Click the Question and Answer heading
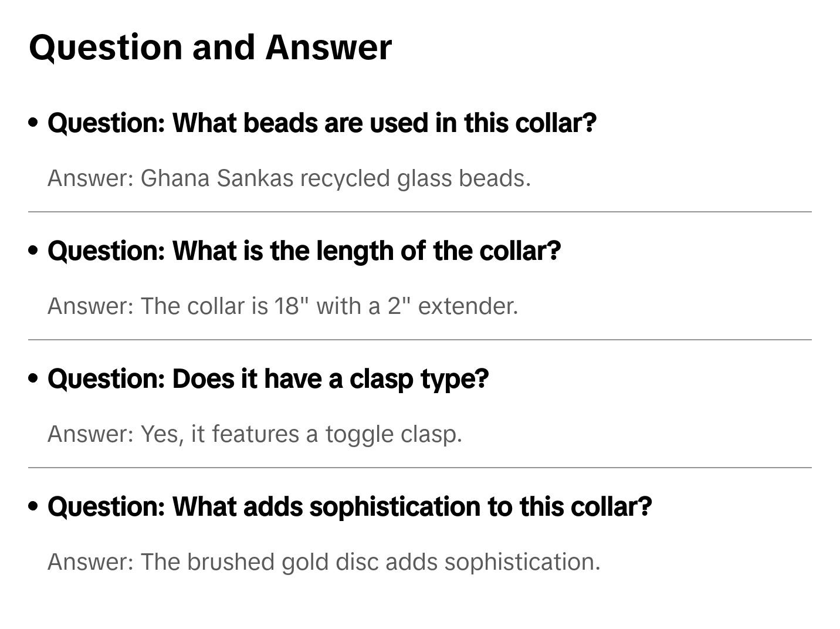This screenshot has height=629, width=840. click(x=210, y=47)
